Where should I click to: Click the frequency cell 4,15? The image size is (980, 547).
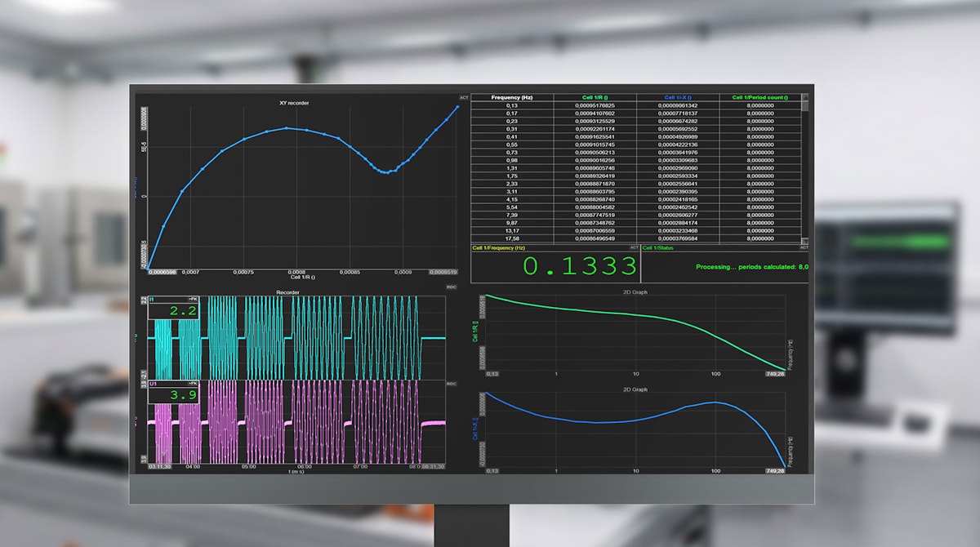pos(512,199)
